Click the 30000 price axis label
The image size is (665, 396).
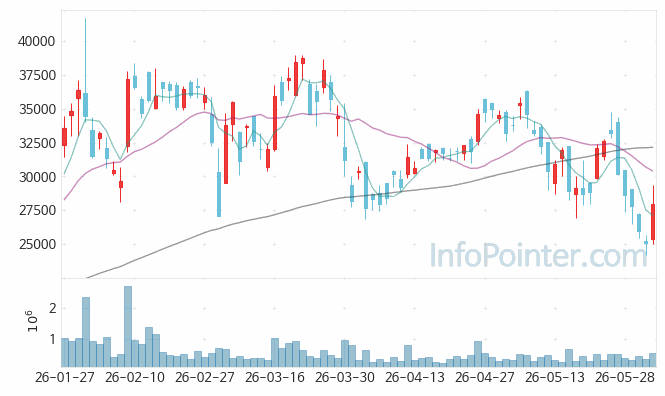click(37, 177)
